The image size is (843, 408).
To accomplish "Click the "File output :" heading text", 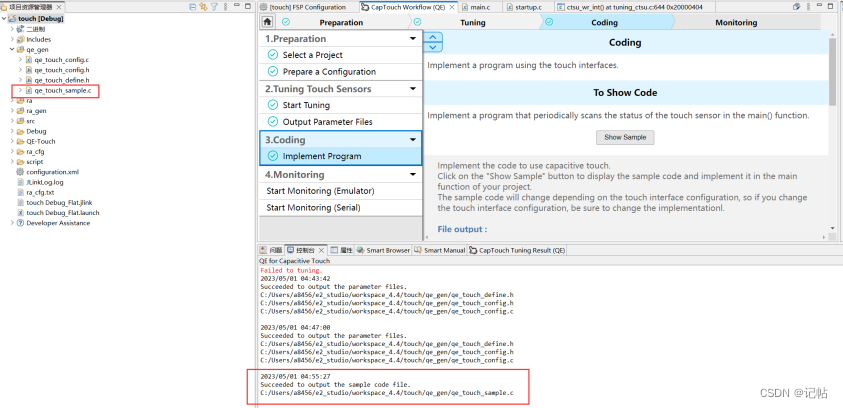I will [x=462, y=229].
